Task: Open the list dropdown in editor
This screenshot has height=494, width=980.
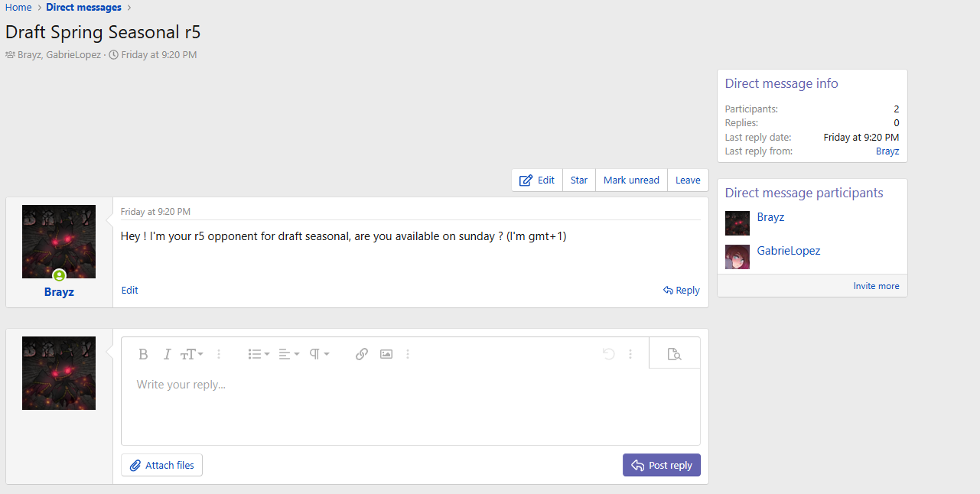Action: click(x=259, y=354)
